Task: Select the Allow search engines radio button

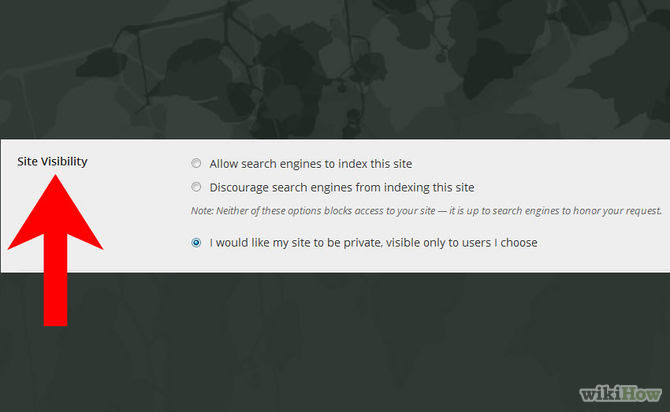Action: [x=196, y=163]
